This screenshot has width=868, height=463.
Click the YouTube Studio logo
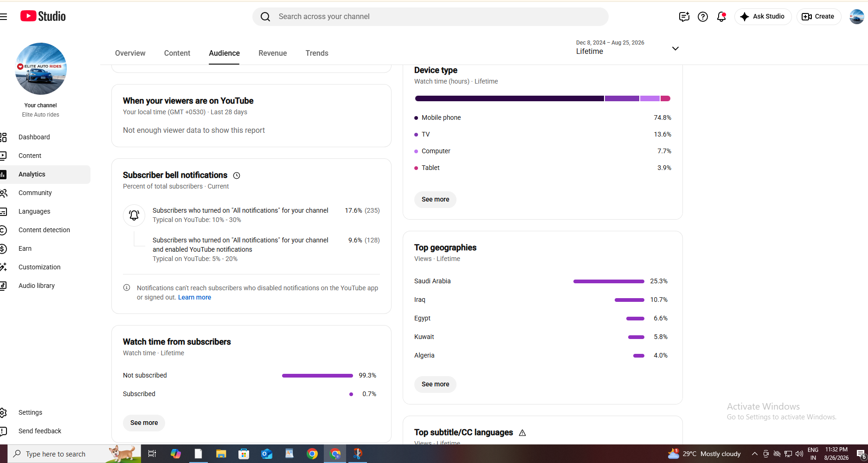tap(43, 16)
